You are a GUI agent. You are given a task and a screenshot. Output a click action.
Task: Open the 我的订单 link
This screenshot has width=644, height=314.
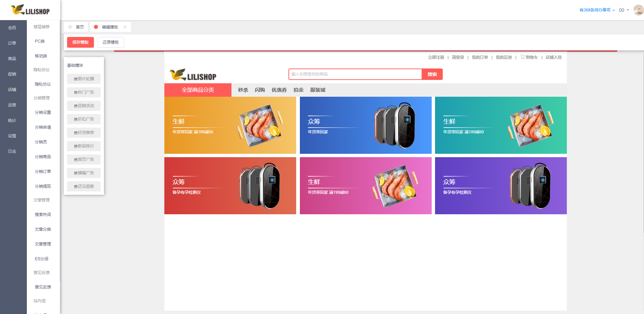pos(480,57)
